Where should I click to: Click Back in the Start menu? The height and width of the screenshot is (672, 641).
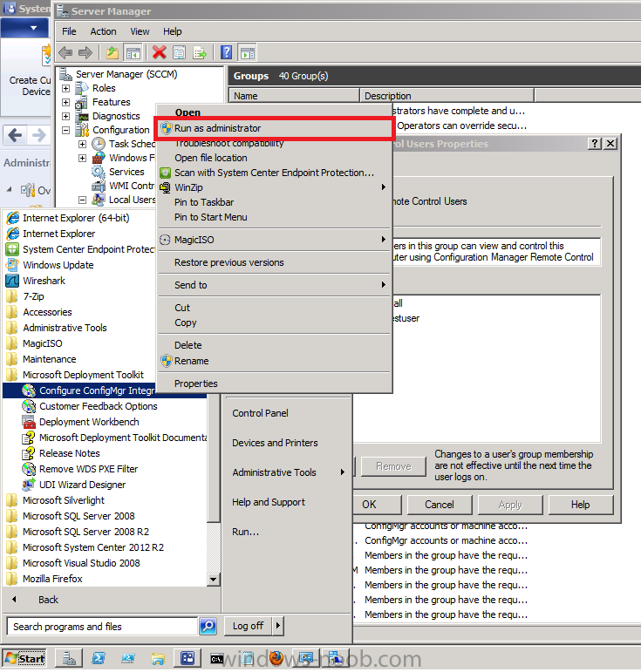tap(48, 600)
